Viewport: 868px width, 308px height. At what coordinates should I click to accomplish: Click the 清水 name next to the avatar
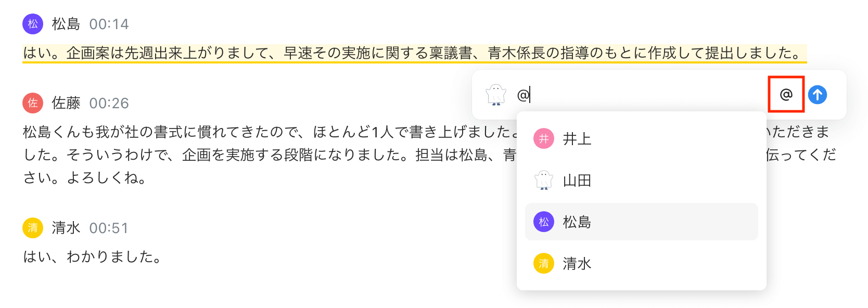click(x=66, y=228)
